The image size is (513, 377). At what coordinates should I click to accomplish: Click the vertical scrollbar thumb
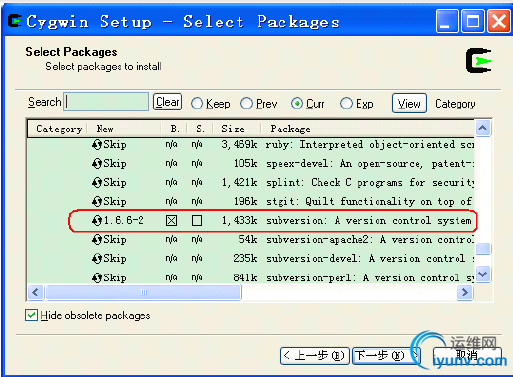[483, 248]
